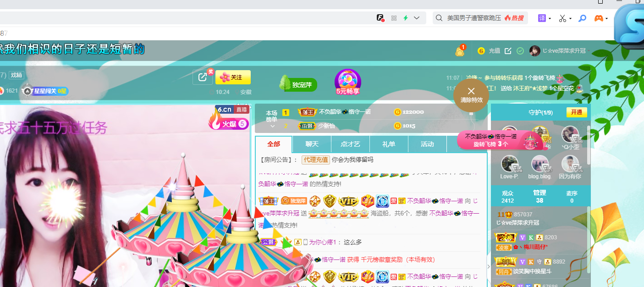Screen dimensions: 644x287
Task: Select the 管理 38 tab
Action: [x=539, y=197]
